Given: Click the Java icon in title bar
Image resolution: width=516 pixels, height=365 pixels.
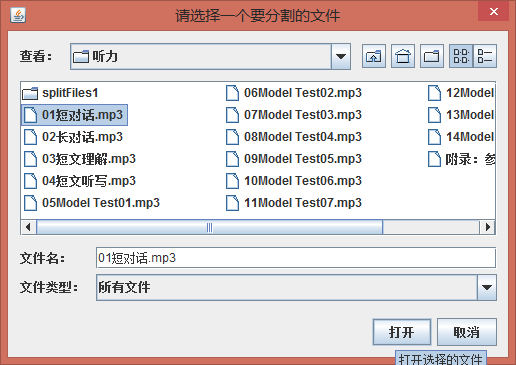Looking at the screenshot, I should pyautogui.click(x=18, y=15).
